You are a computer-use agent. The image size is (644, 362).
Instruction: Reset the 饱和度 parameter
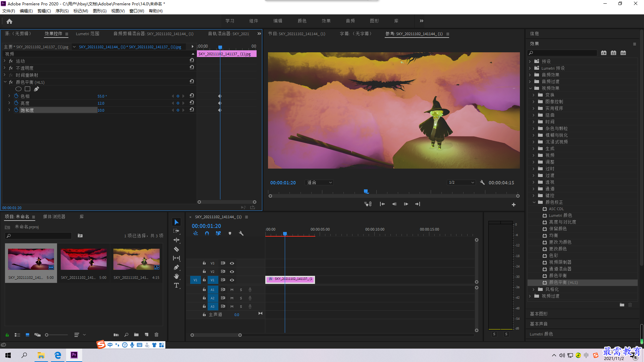point(192,110)
